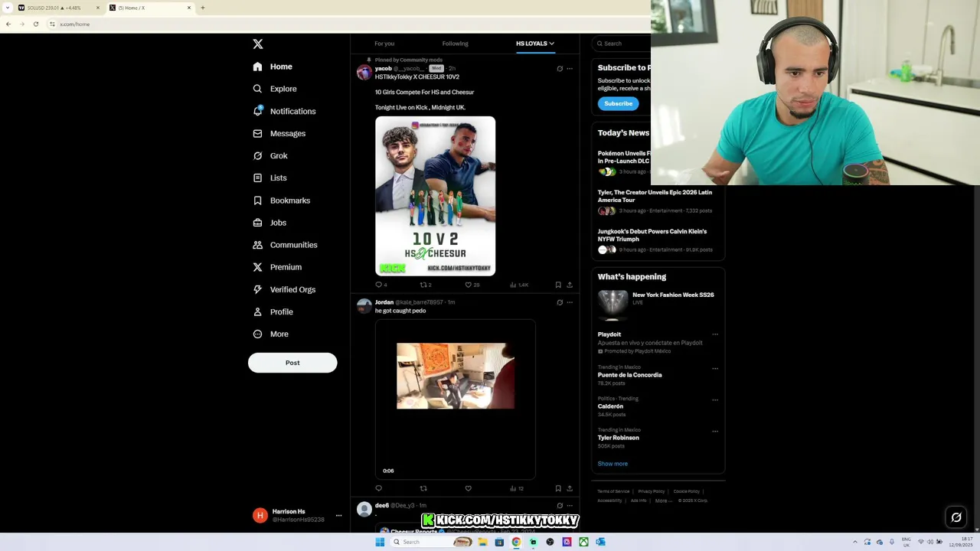Viewport: 980px width, 551px height.
Task: Open a new browser tab
Action: 203,8
